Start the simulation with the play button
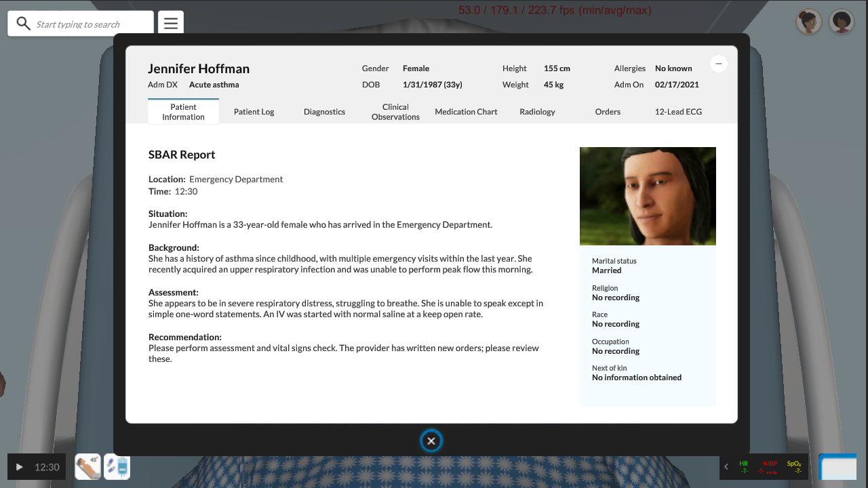 click(x=20, y=467)
